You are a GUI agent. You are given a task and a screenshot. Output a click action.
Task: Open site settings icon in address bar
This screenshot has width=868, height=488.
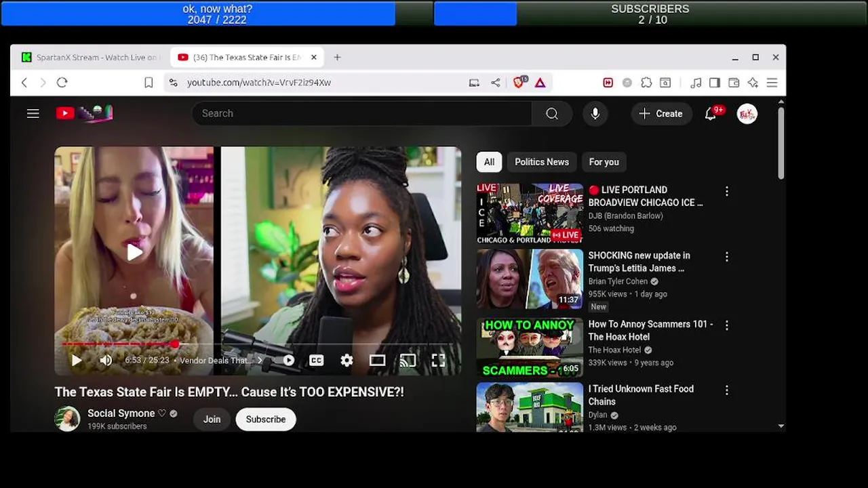[x=174, y=82]
